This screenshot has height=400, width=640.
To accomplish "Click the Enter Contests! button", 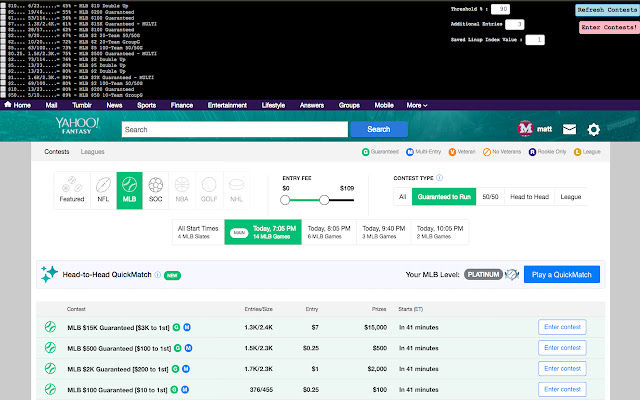I will click(609, 27).
